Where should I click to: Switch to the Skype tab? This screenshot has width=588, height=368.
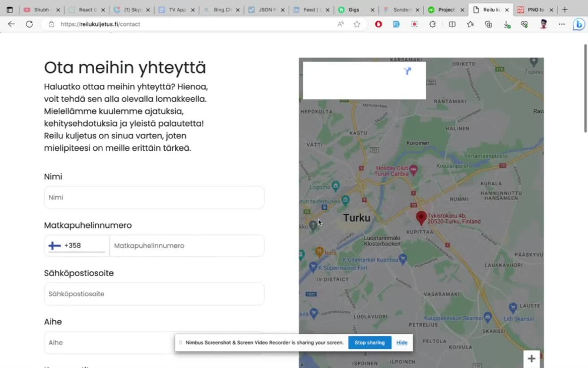pos(132,10)
